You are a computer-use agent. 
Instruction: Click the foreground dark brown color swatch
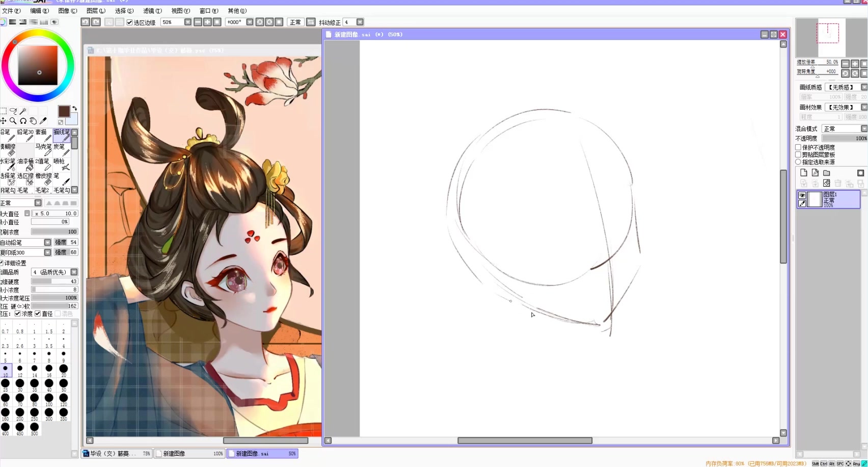(x=64, y=112)
